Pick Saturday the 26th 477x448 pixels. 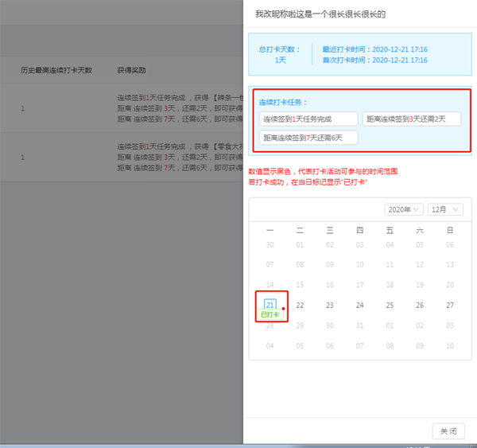420,305
